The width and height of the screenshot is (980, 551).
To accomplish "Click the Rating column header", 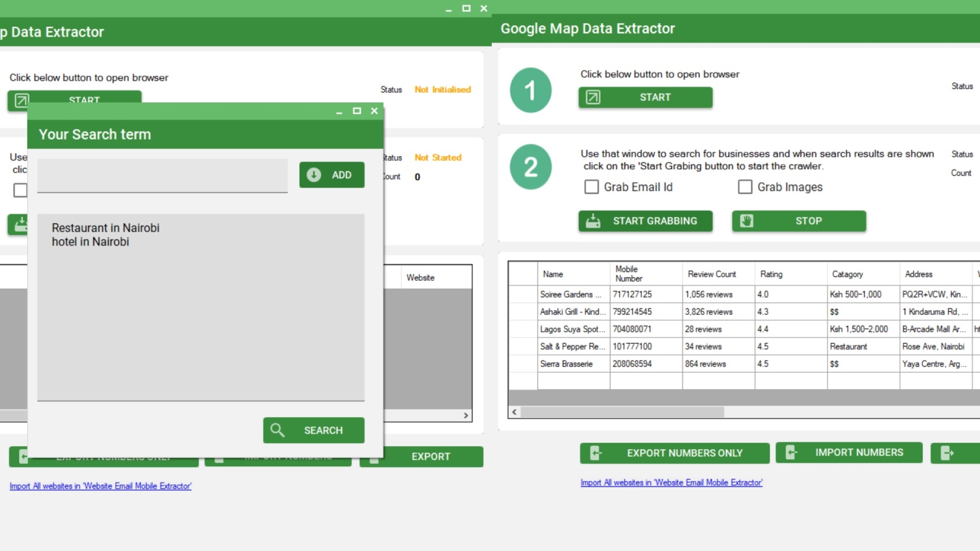I will tap(791, 274).
